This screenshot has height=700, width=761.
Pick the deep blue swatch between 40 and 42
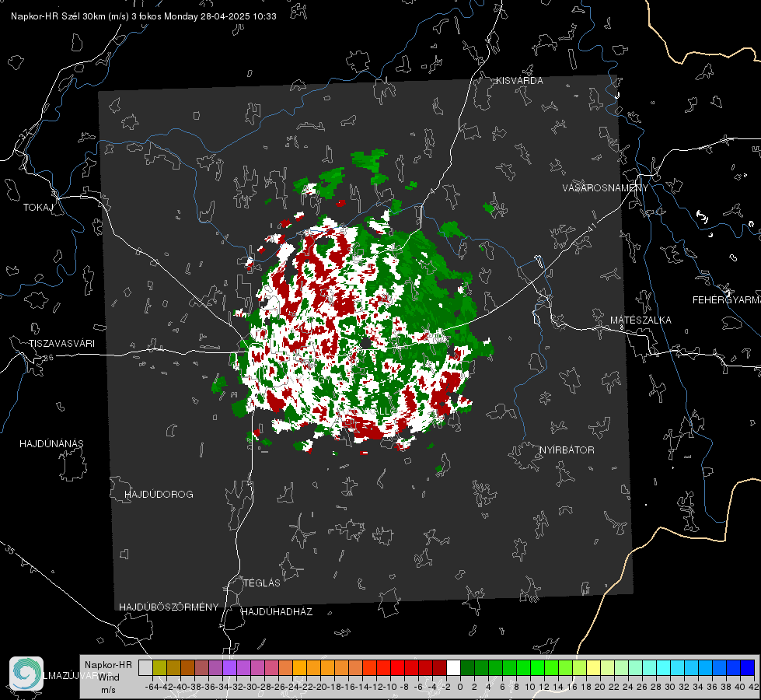[x=748, y=667]
